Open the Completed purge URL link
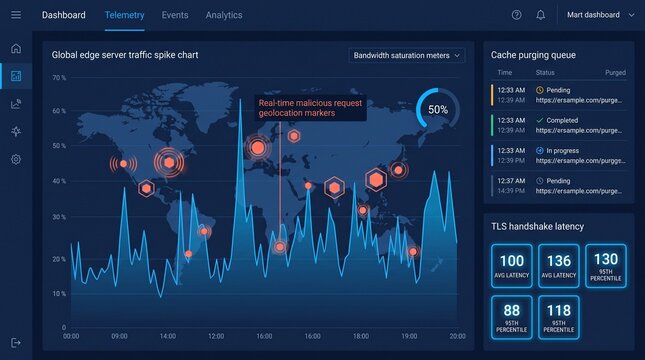645x360 pixels. click(x=579, y=130)
